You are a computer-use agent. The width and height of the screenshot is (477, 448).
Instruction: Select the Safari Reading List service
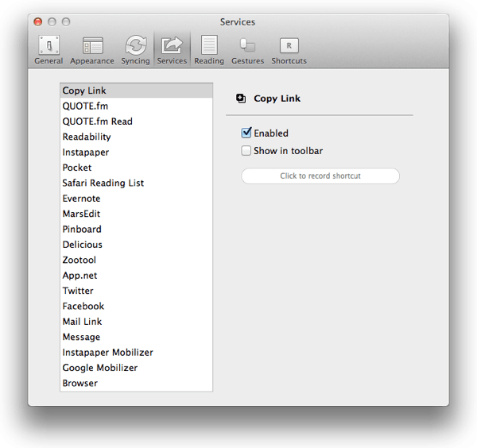pos(103,183)
